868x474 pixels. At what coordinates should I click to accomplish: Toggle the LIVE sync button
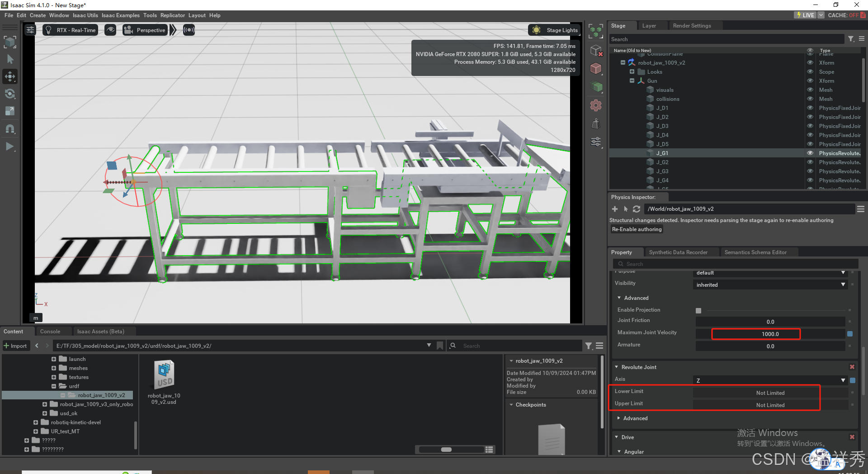click(x=806, y=15)
